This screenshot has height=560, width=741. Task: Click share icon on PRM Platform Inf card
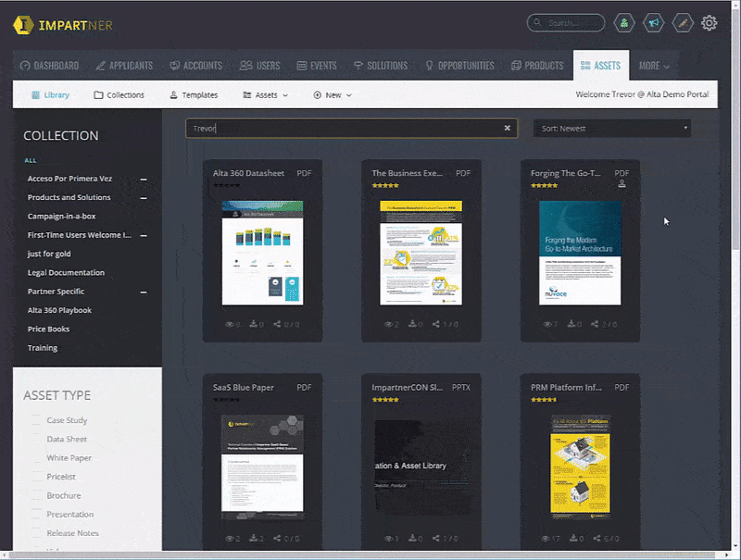(x=597, y=538)
